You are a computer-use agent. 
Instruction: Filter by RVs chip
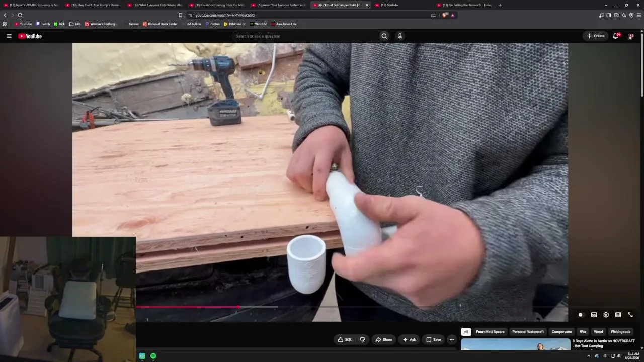click(x=583, y=332)
